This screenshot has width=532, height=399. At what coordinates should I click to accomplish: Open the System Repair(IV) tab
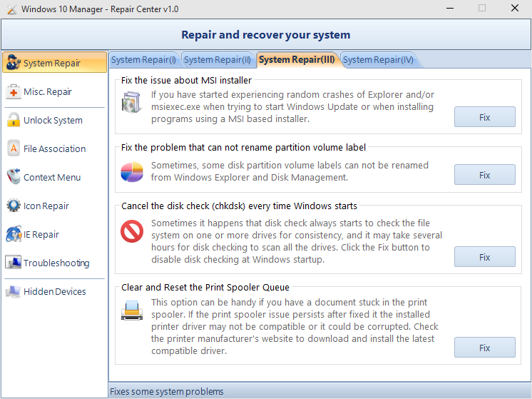coord(378,60)
